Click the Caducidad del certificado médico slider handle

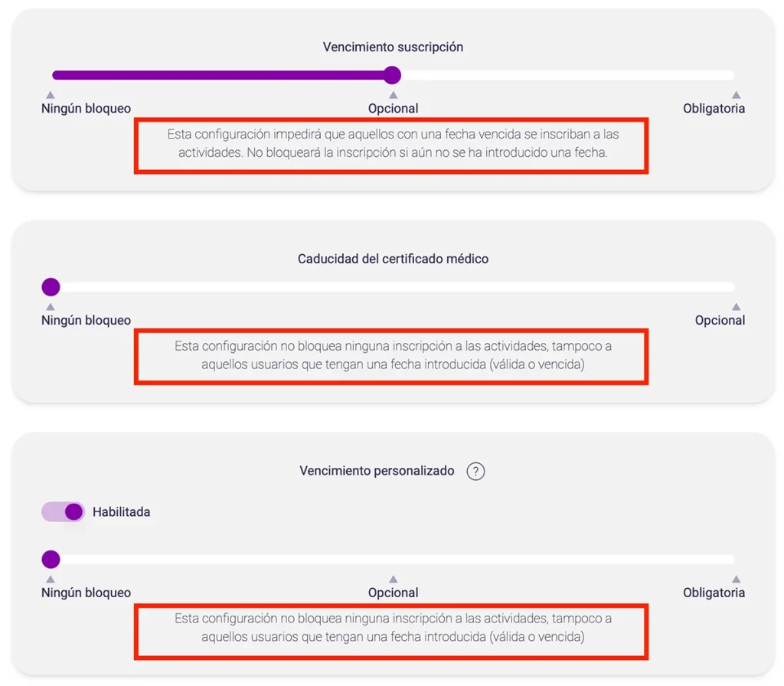click(51, 287)
